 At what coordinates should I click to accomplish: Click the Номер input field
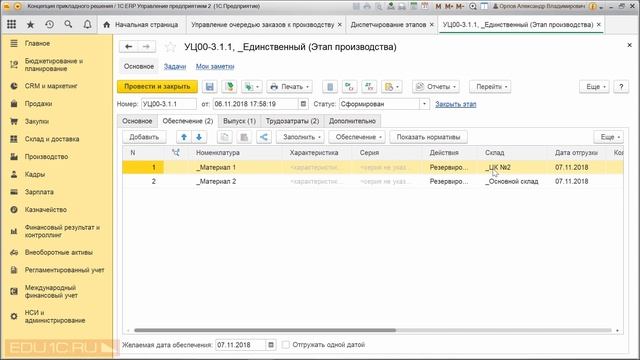169,104
